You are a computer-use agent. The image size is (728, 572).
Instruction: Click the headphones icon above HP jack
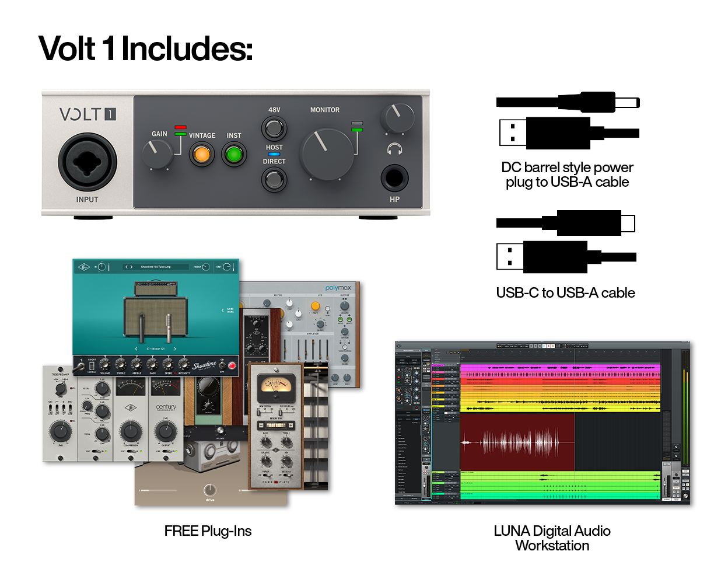click(x=395, y=149)
